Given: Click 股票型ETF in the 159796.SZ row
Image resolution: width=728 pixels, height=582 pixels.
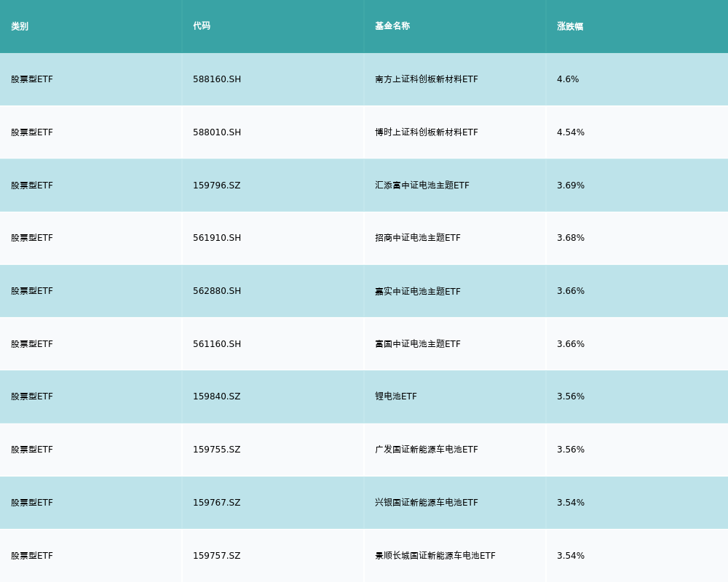Looking at the screenshot, I should click(32, 186).
